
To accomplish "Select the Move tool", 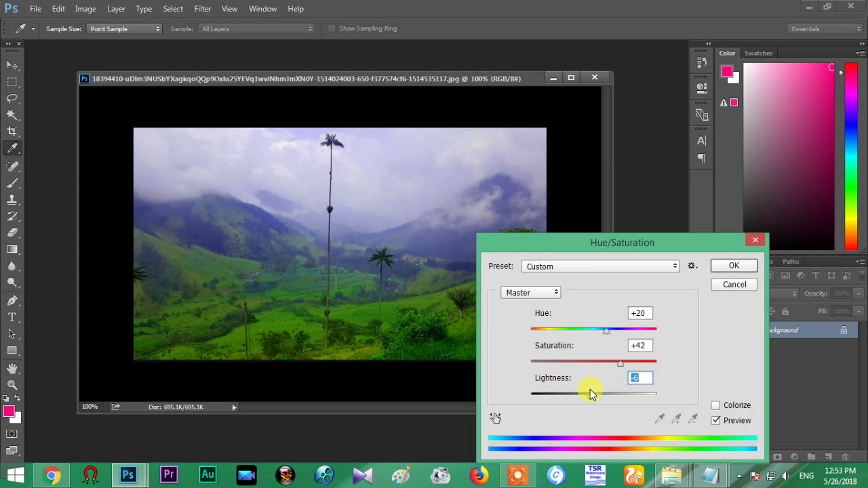I will click(x=12, y=65).
